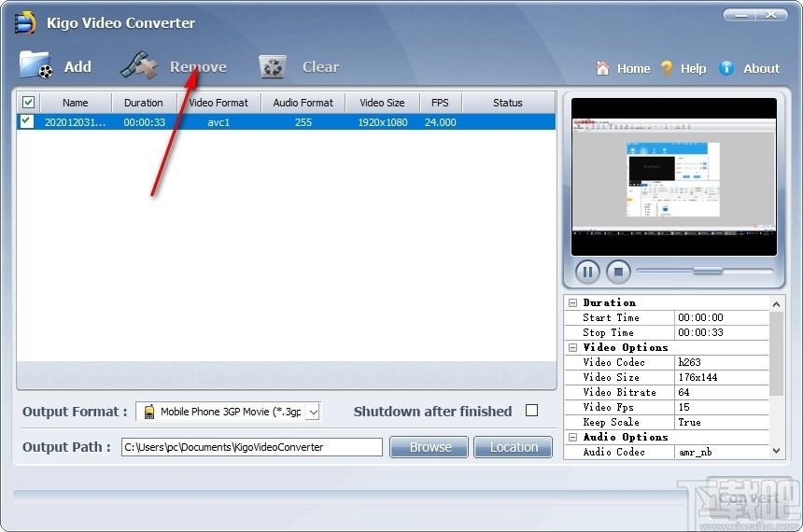Click the Kigo Video Converter logo icon

coord(25,22)
